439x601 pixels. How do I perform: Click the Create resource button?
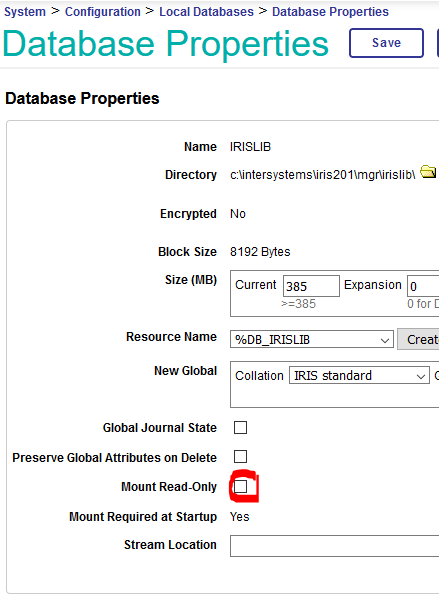click(418, 339)
